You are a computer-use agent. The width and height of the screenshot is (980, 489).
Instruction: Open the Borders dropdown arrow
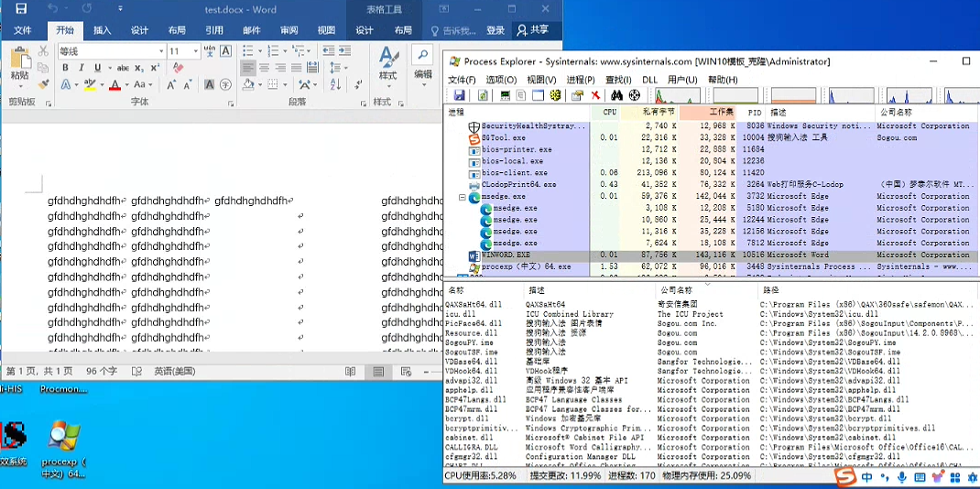[x=286, y=84]
